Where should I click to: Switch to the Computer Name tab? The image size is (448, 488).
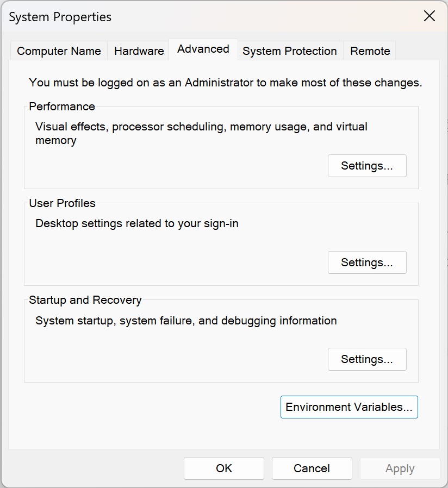[x=59, y=51]
